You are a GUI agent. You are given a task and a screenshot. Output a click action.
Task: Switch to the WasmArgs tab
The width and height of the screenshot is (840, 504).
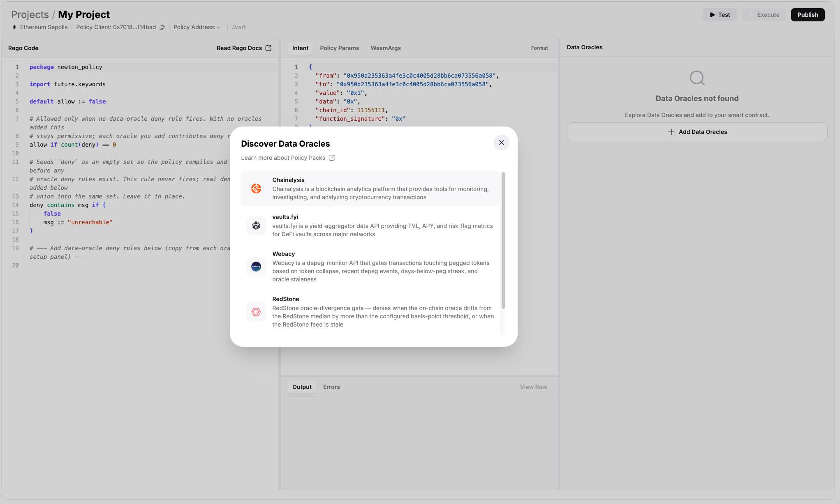pyautogui.click(x=385, y=48)
